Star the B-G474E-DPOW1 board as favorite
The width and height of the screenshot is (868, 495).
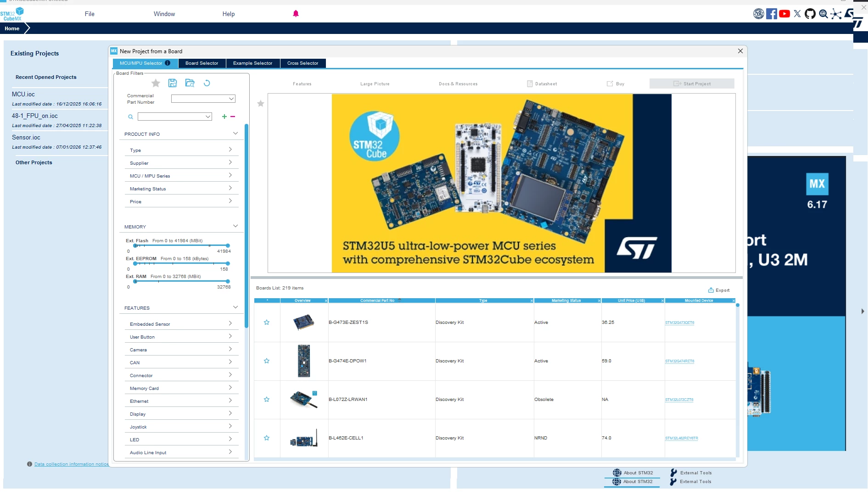coord(267,361)
